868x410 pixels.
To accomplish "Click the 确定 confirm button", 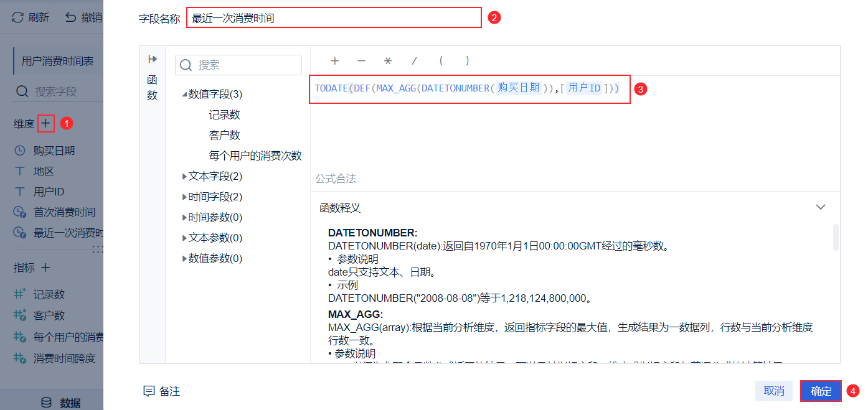I will (821, 391).
